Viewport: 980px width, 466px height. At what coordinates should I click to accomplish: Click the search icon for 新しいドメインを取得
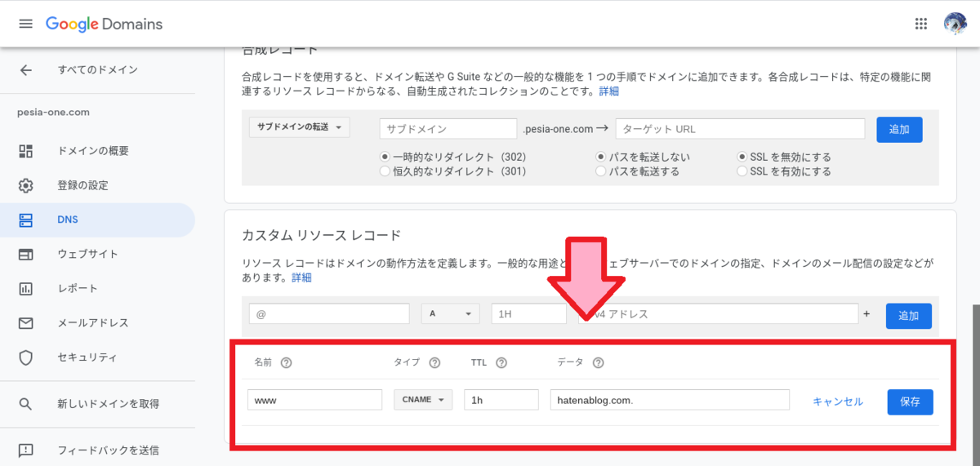(26, 403)
